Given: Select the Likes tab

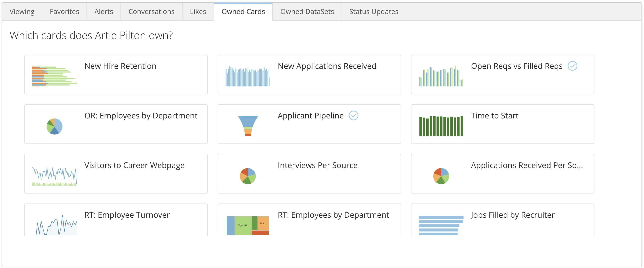Looking at the screenshot, I should point(198,12).
